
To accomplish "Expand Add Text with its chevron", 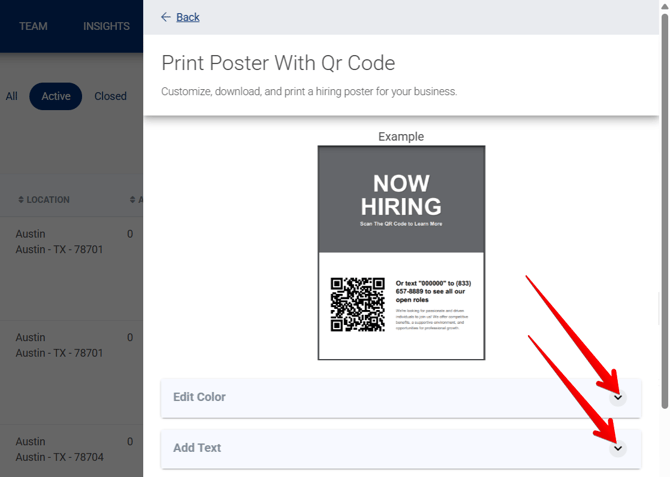I will coord(618,448).
